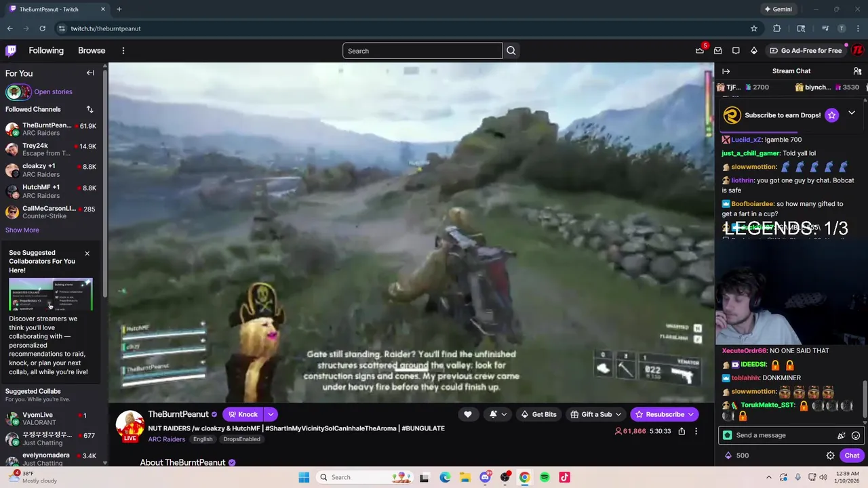Click the search magnifier button
This screenshot has width=868, height=488.
[x=511, y=51]
